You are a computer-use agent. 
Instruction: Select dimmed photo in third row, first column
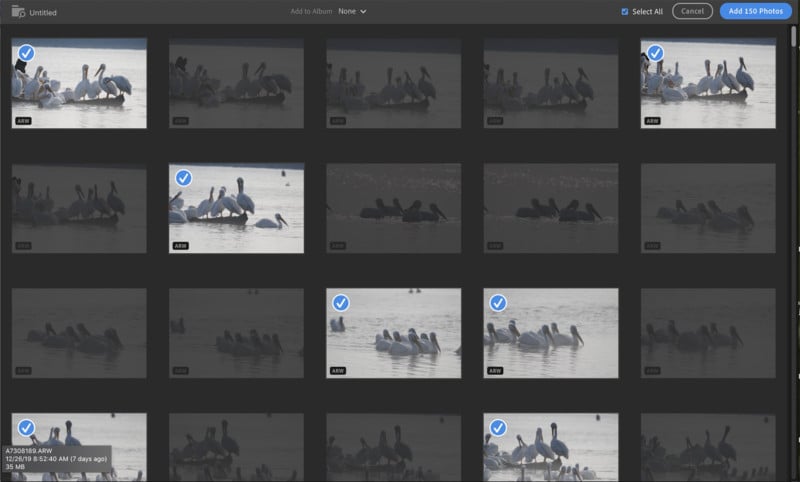click(x=79, y=333)
